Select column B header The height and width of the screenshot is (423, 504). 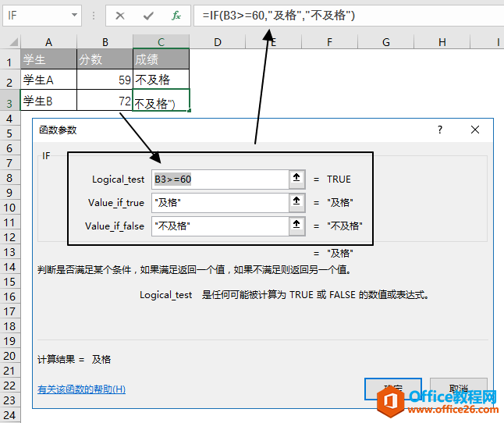click(x=105, y=42)
